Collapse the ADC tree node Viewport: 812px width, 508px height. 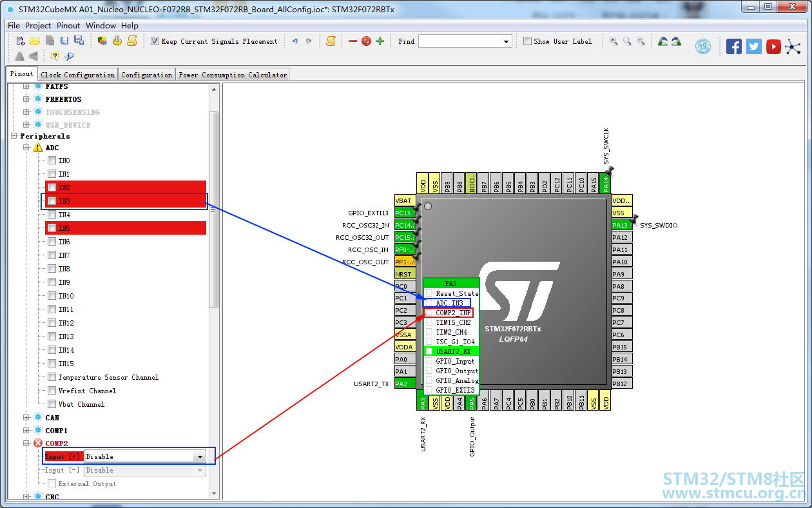click(x=26, y=148)
